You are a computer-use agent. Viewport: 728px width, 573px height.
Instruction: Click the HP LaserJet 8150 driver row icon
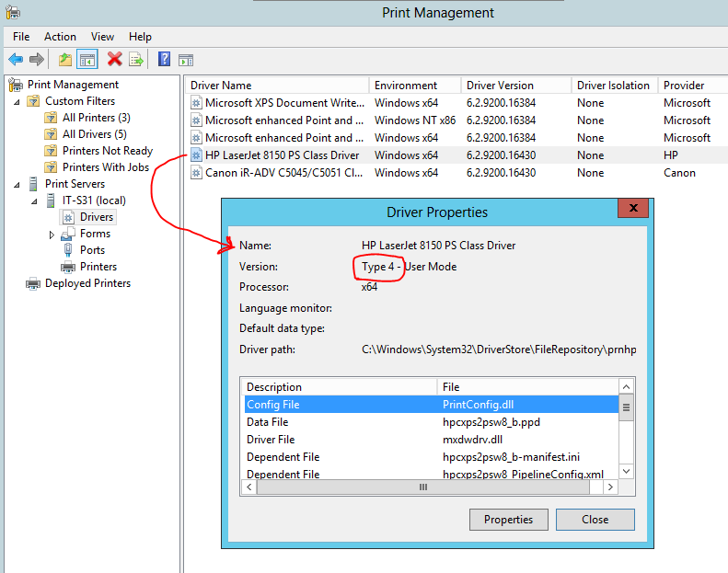196,155
